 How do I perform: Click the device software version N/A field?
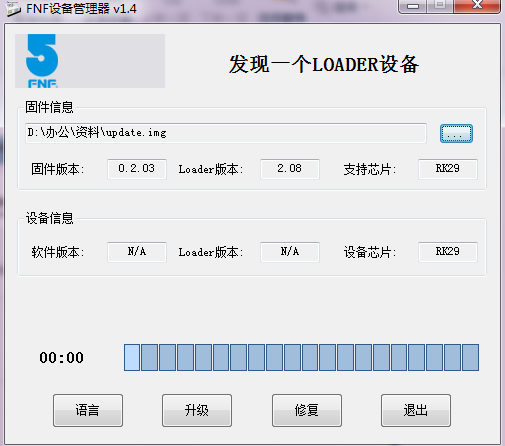coord(137,252)
